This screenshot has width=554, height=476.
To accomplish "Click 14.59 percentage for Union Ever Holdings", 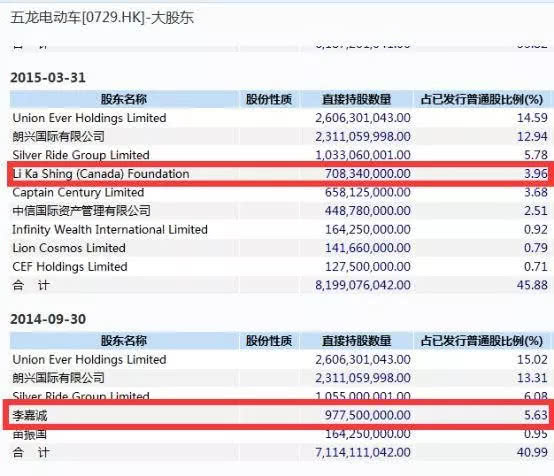I will click(x=532, y=118).
